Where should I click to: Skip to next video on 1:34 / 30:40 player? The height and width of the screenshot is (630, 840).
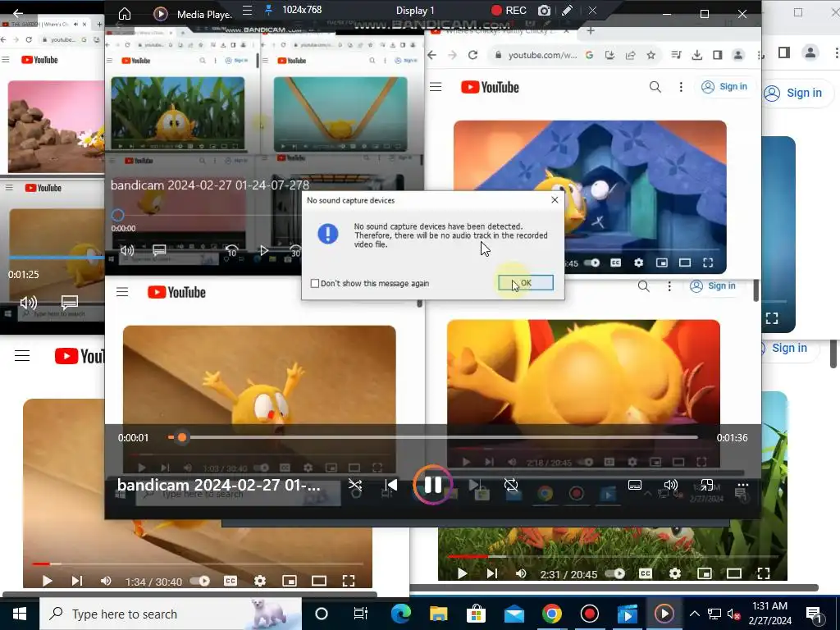(76, 581)
